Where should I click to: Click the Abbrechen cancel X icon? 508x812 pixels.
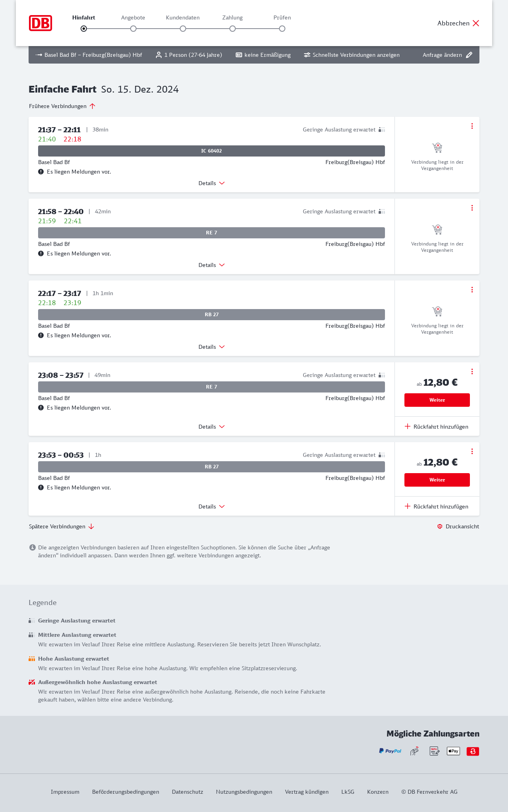pos(476,23)
